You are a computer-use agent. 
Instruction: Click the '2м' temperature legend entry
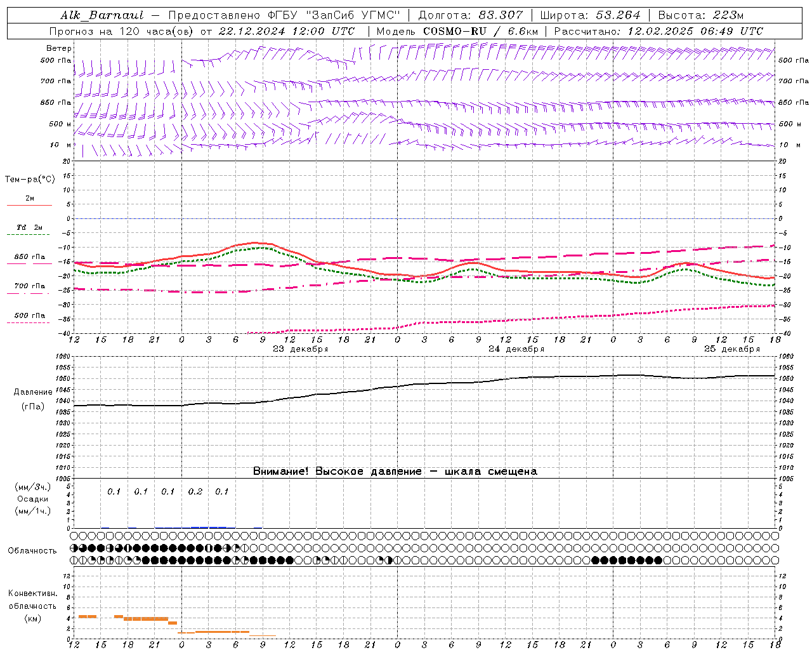(x=29, y=198)
